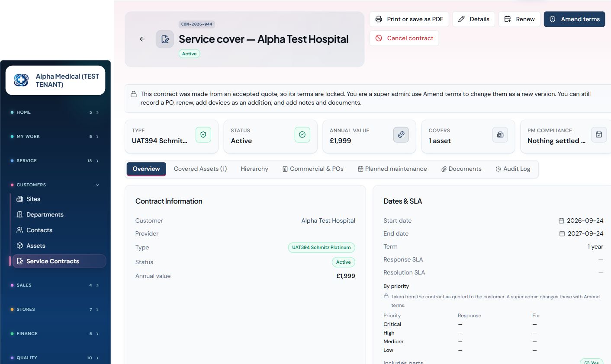Click the Assets cube icon in sidebar

19,246
